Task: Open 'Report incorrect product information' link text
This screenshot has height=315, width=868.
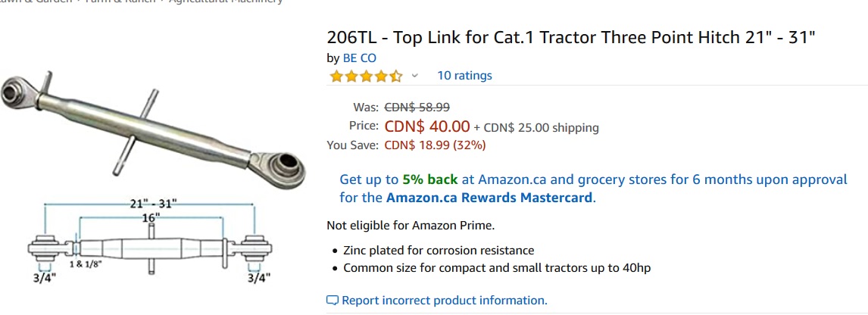Action: point(444,301)
